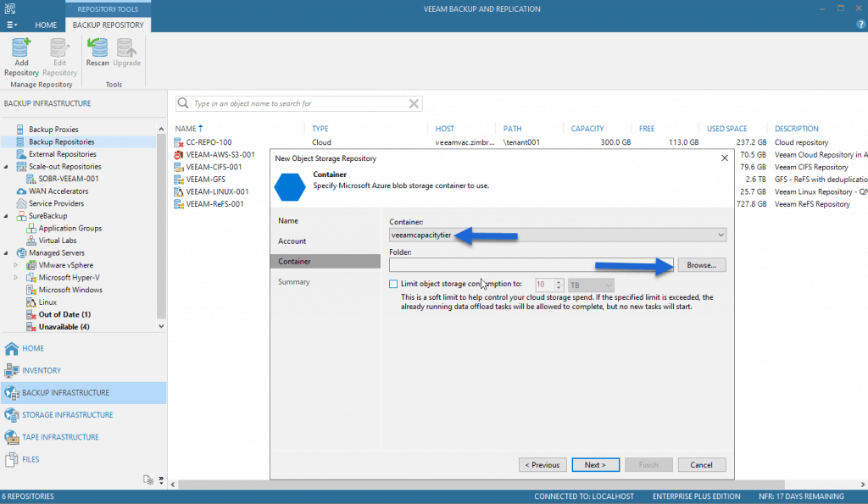Select Service Providers in the tree
The image size is (868, 504).
coord(57,203)
